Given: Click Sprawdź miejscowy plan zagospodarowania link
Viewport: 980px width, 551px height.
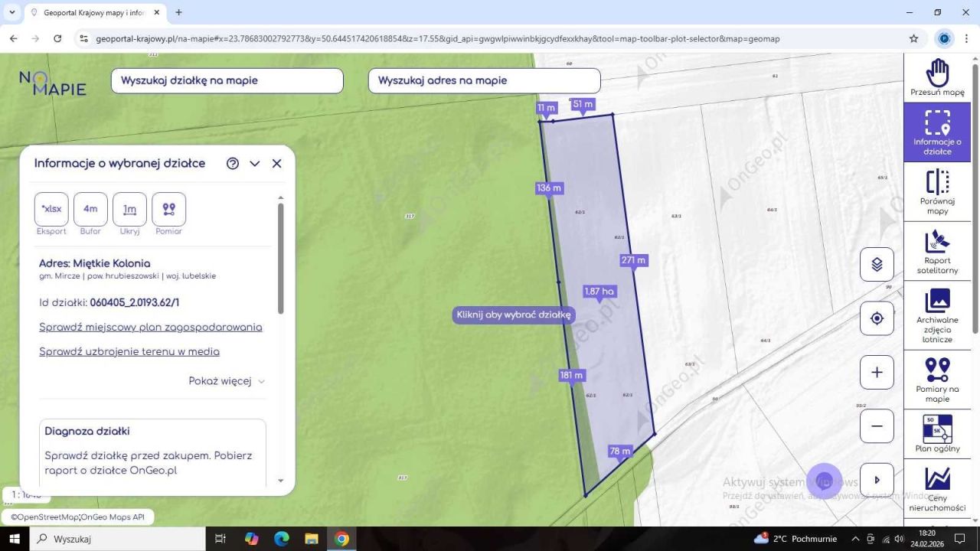Looking at the screenshot, I should (x=150, y=328).
